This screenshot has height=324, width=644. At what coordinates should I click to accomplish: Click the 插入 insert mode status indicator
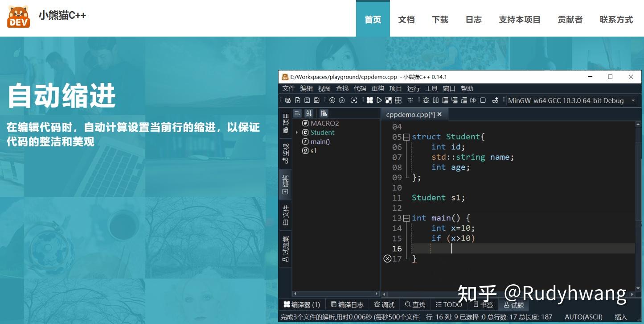(621, 317)
